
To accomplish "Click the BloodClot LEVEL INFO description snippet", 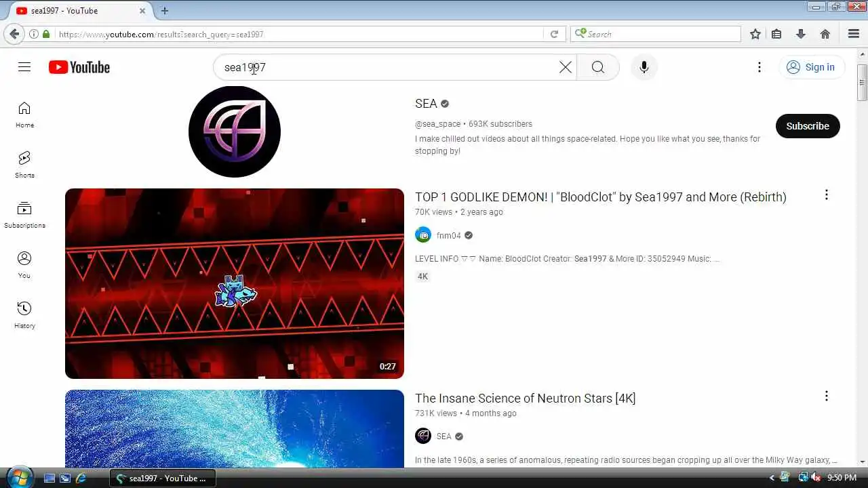I will point(567,259).
